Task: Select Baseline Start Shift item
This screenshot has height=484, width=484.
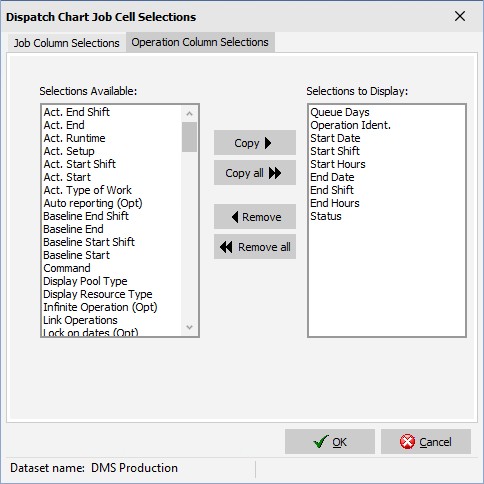Action: click(x=89, y=242)
